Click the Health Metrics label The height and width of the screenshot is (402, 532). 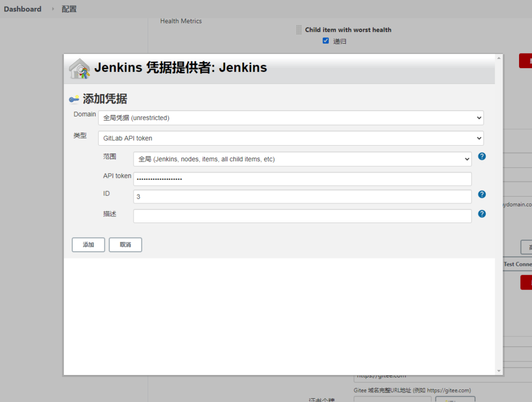point(181,21)
